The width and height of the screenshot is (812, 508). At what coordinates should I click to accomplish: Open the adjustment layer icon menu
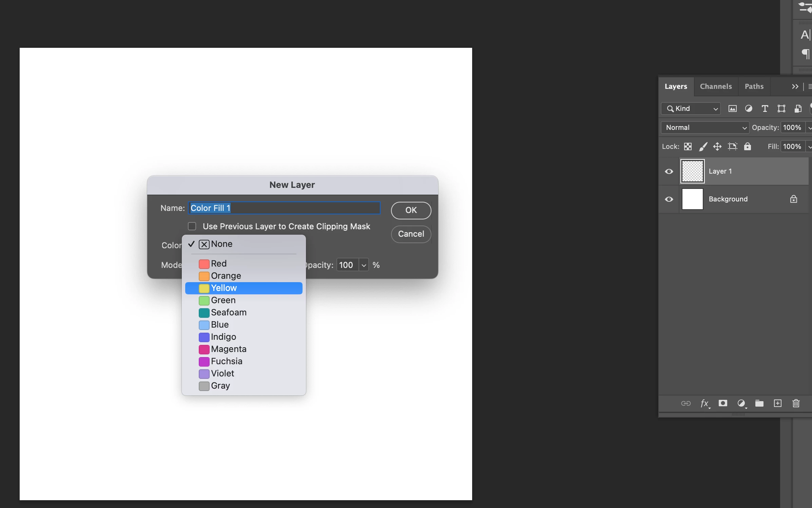pyautogui.click(x=741, y=403)
